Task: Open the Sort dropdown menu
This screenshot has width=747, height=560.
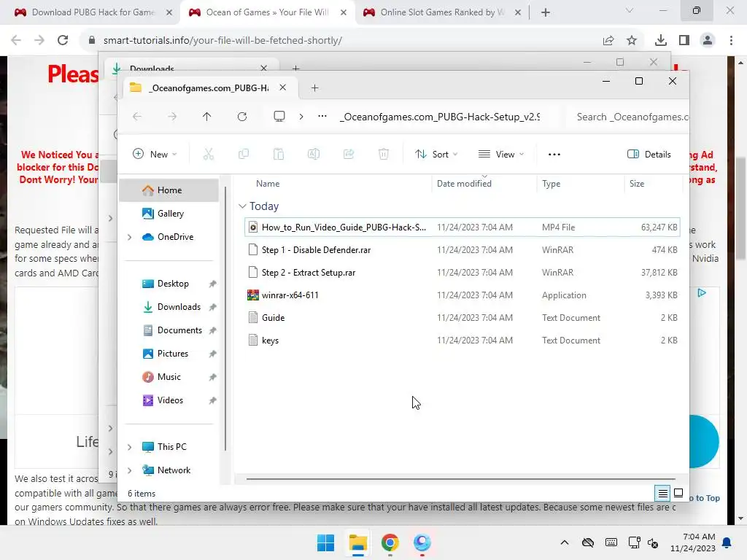Action: (436, 155)
